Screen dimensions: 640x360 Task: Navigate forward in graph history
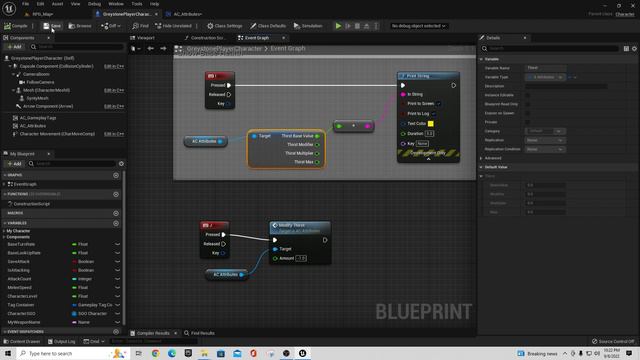pyautogui.click(x=163, y=48)
